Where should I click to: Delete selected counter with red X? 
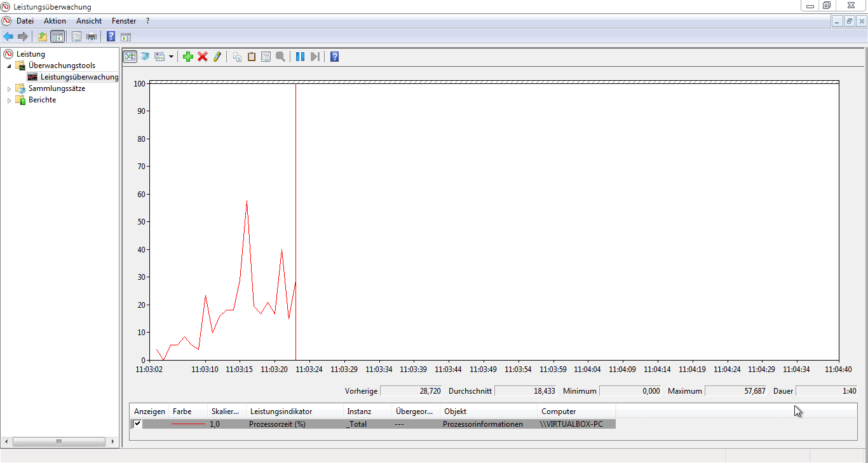(203, 57)
